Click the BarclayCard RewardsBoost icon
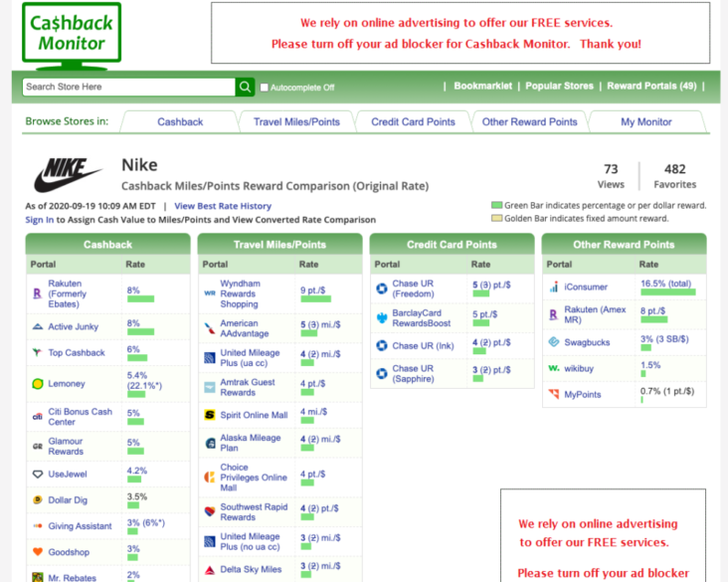The height and width of the screenshot is (582, 728). coord(382,317)
